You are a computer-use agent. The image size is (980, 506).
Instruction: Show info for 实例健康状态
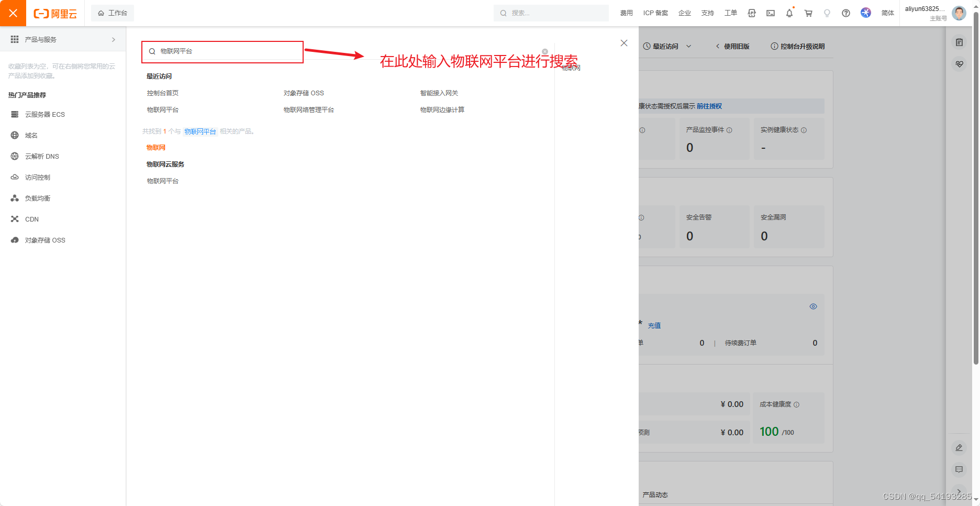coord(804,130)
